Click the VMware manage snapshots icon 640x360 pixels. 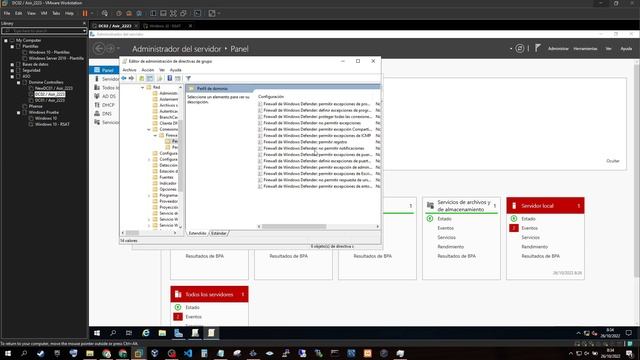point(139,13)
